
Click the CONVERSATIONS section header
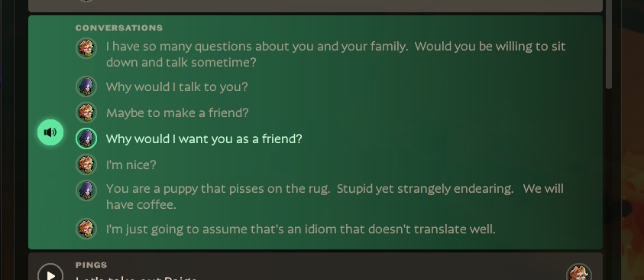(119, 28)
